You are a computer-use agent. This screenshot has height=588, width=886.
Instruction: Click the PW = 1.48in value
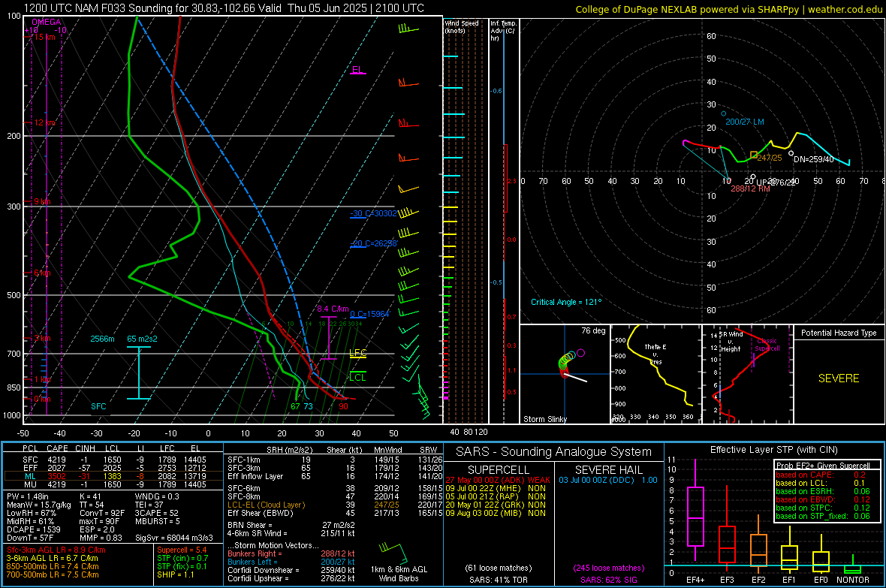point(28,496)
